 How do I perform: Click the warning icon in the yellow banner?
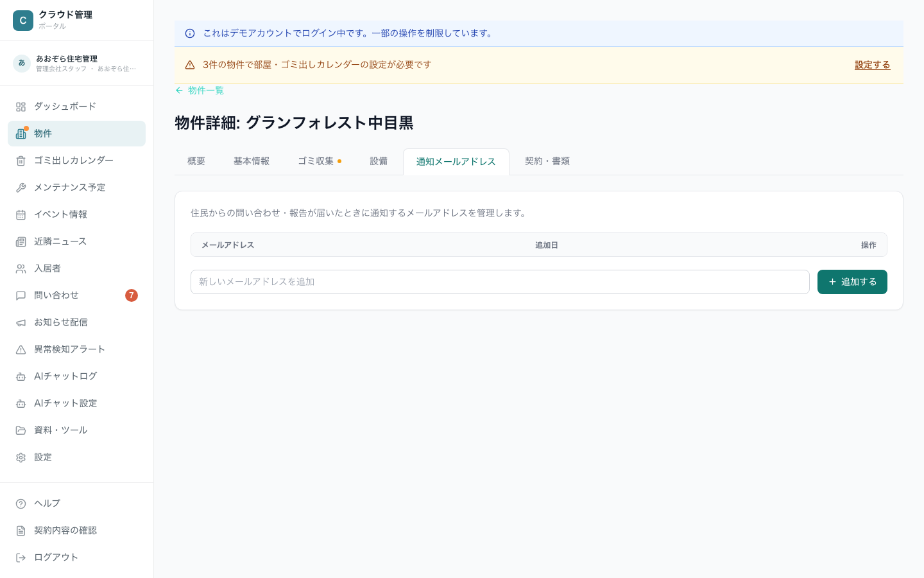coord(190,65)
